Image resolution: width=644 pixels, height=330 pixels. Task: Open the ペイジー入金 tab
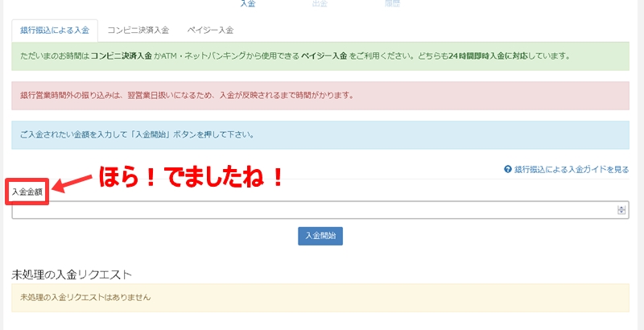pyautogui.click(x=210, y=31)
